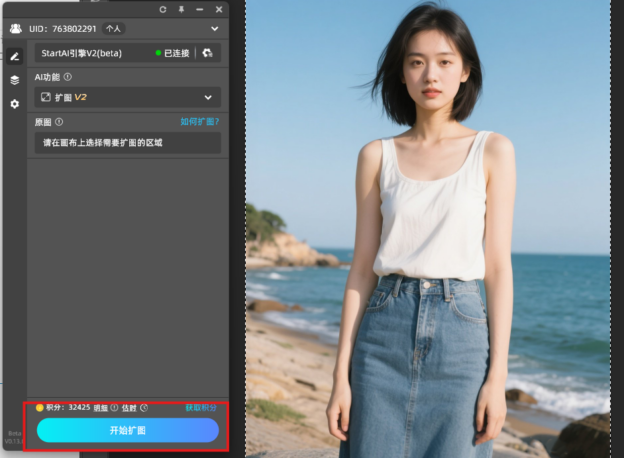
Task: Click the 明细 points detail link
Action: coord(100,408)
